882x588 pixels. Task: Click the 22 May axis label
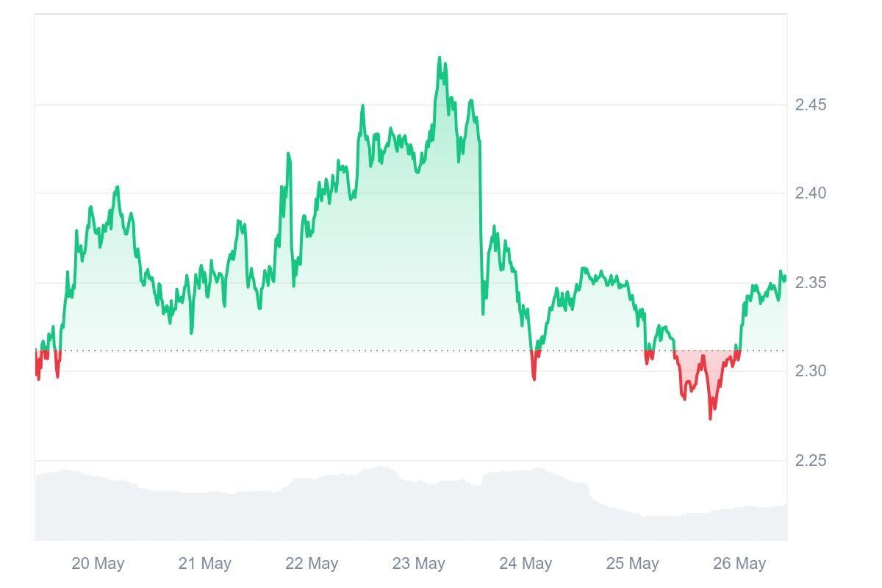[x=312, y=564]
